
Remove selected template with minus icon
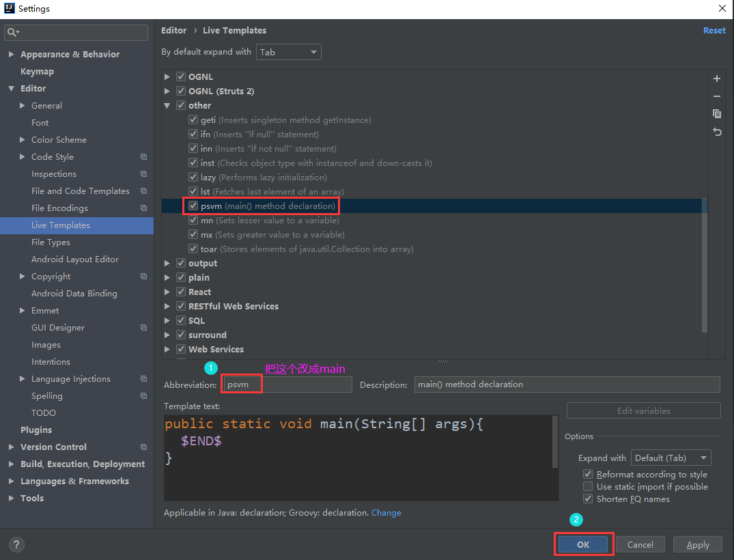(716, 96)
